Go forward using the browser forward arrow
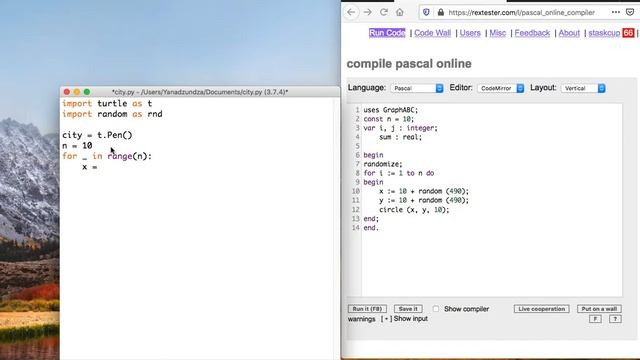 [367, 12]
